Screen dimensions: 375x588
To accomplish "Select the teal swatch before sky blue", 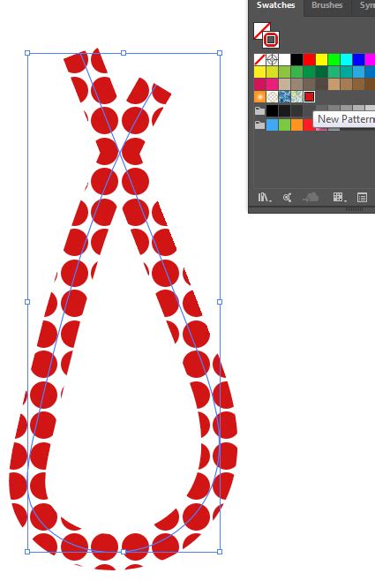I will pos(346,72).
